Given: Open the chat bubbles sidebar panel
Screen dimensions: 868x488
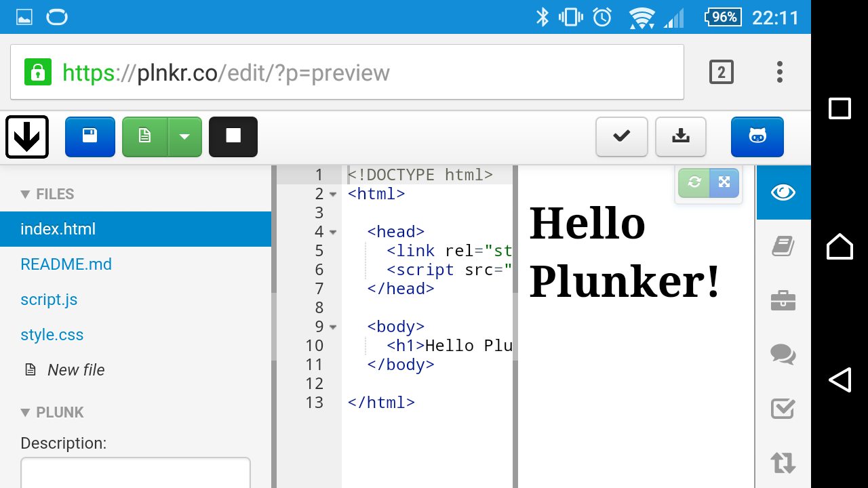Looking at the screenshot, I should (x=783, y=354).
